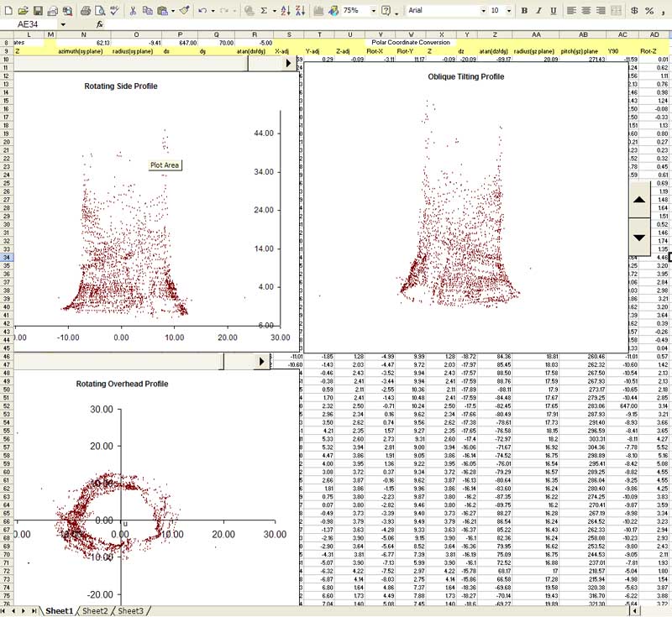Open Excel Help question mark
The width and height of the screenshot is (672, 617).
point(386,11)
